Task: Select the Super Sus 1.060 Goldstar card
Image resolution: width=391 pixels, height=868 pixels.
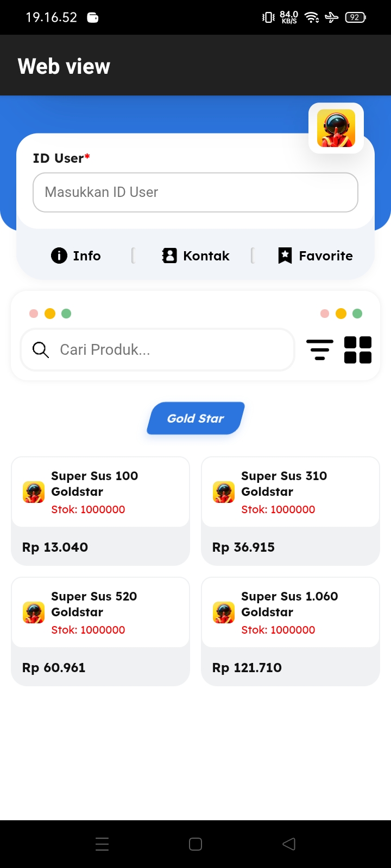Action: coord(291,631)
